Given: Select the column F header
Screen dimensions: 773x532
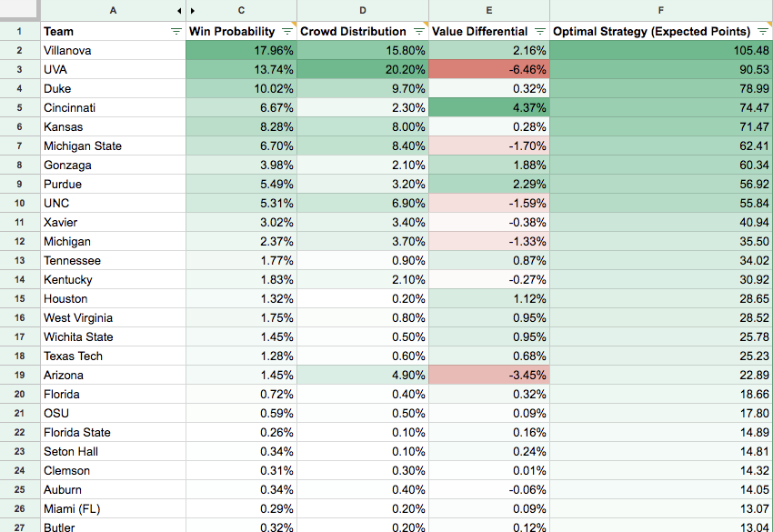Looking at the screenshot, I should (661, 10).
